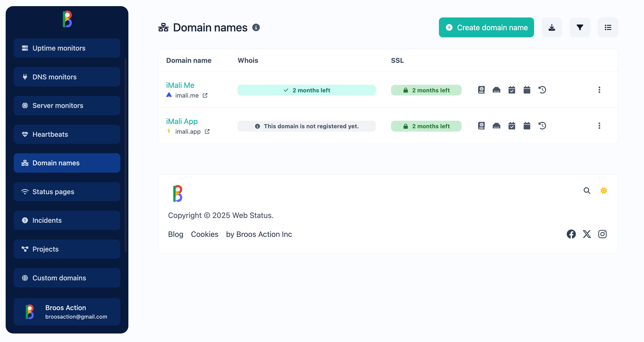Viewport: 644px width, 342px height.
Task: Open Server monitors section
Action: point(67,106)
